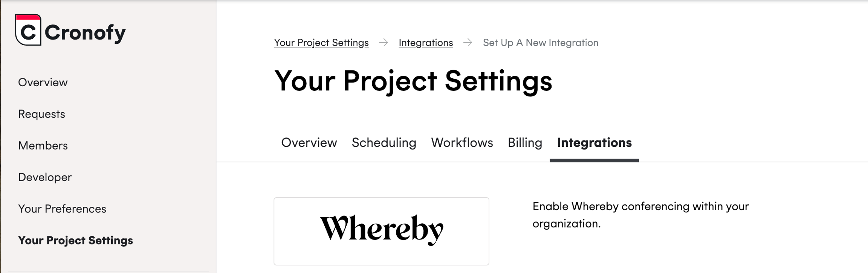Select the Integrations tab
The width and height of the screenshot is (868, 273).
(x=594, y=143)
